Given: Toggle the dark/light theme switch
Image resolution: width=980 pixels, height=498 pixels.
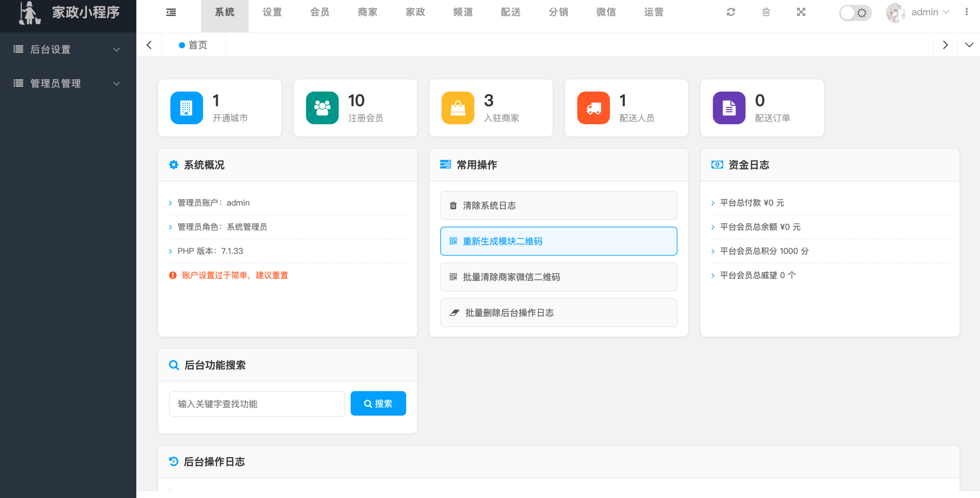Looking at the screenshot, I should tap(855, 13).
